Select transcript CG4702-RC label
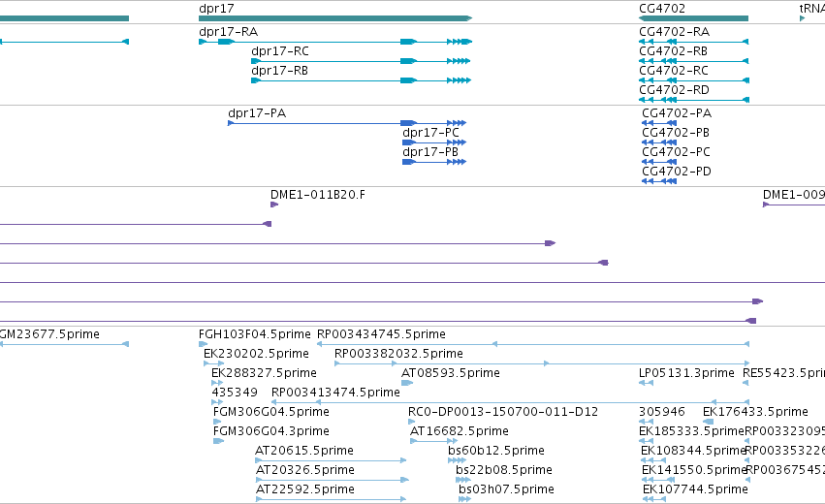The height and width of the screenshot is (504, 825). point(674,71)
